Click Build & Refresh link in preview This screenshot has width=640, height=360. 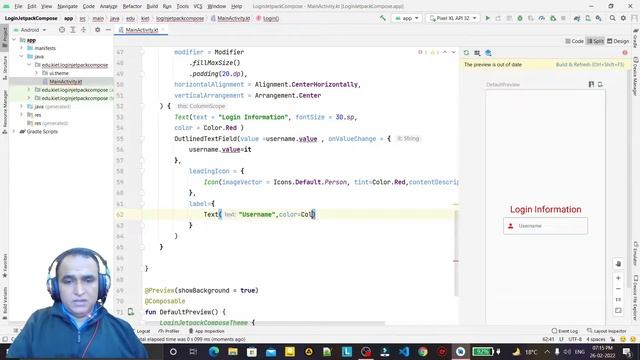point(590,64)
